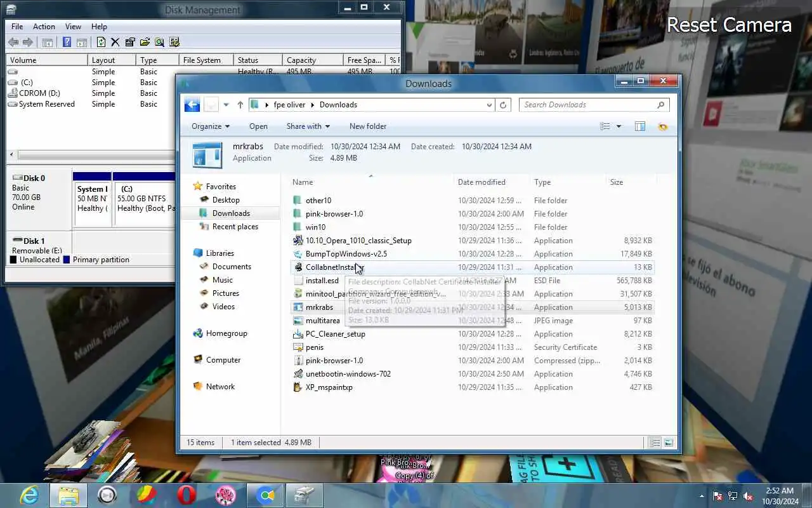Toggle the preview pane button

[640, 126]
